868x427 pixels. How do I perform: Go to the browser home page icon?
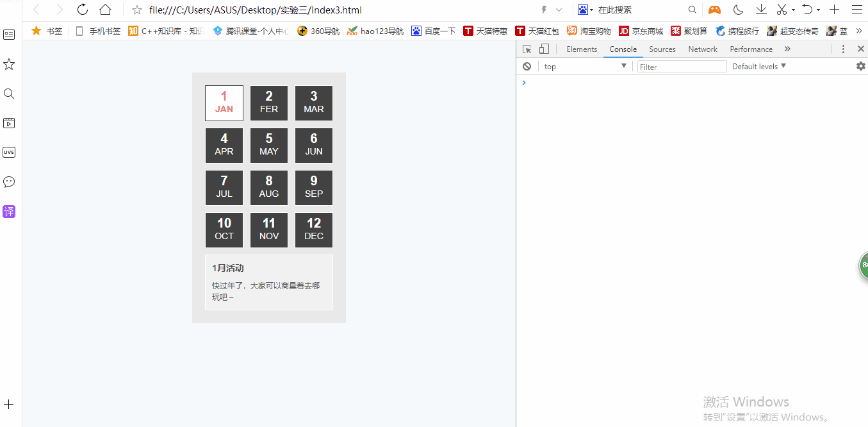(106, 10)
